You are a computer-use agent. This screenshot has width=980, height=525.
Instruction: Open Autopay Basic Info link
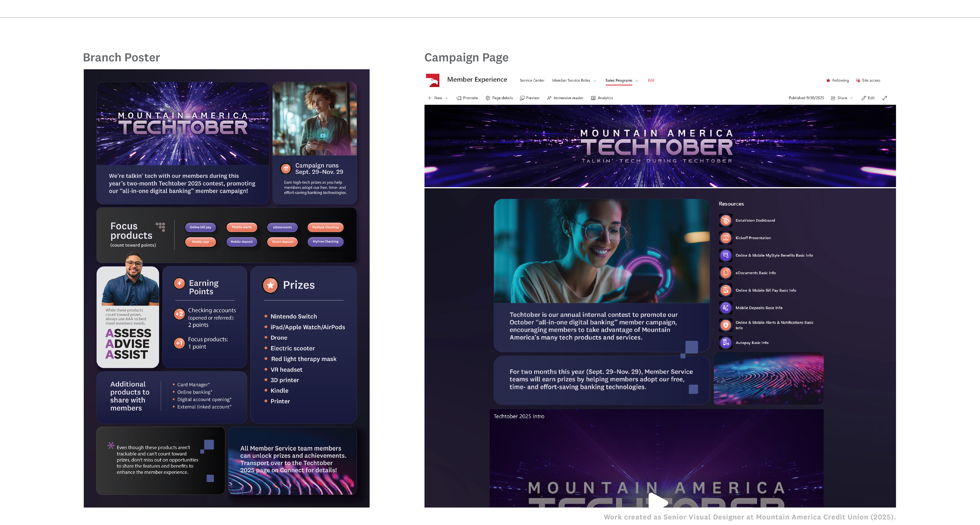pyautogui.click(x=752, y=343)
